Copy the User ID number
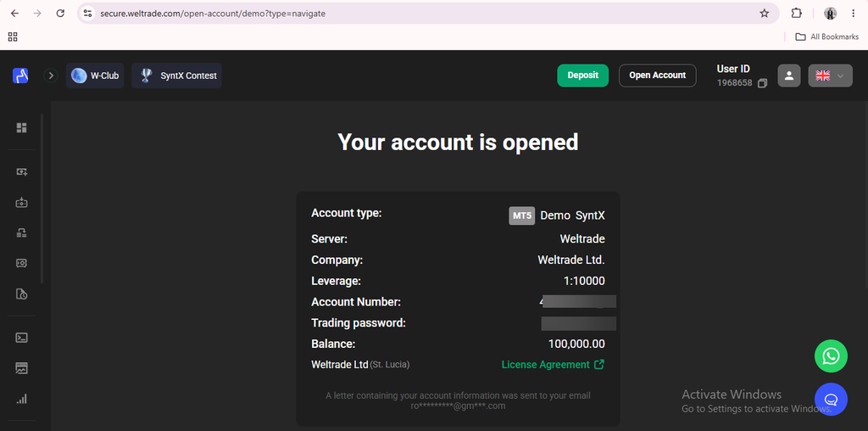 coord(762,83)
